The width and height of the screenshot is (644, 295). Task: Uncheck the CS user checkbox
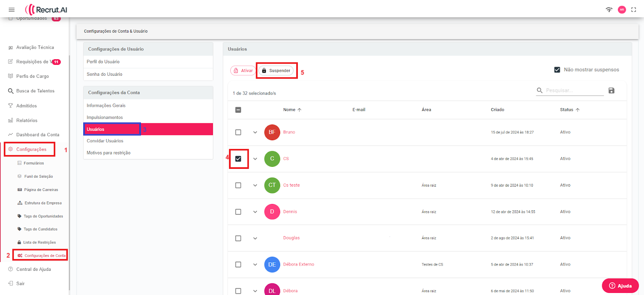coord(238,159)
